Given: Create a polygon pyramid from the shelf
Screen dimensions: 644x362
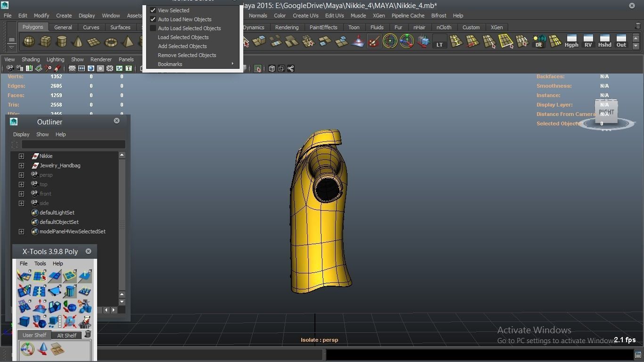Looking at the screenshot, I should click(127, 41).
